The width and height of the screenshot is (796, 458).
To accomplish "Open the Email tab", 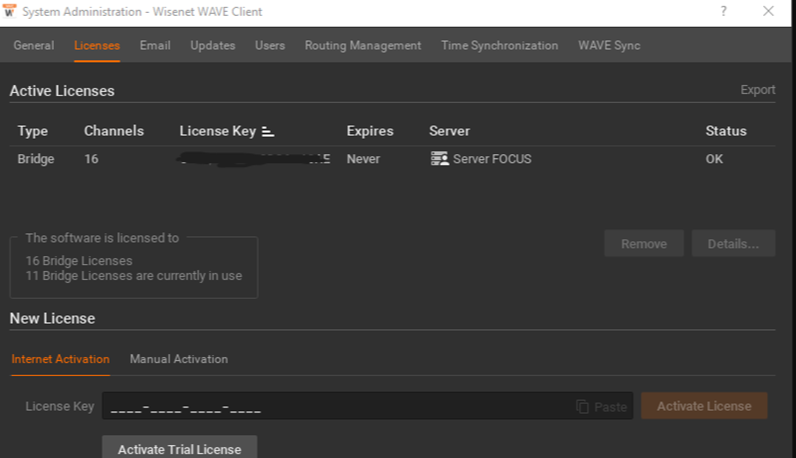I will click(x=155, y=46).
